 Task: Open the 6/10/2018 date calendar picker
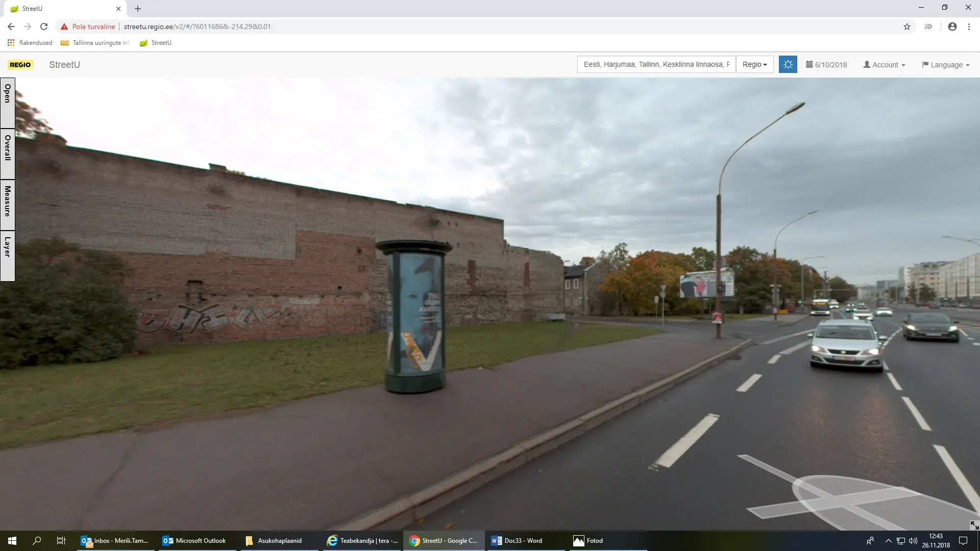point(826,65)
